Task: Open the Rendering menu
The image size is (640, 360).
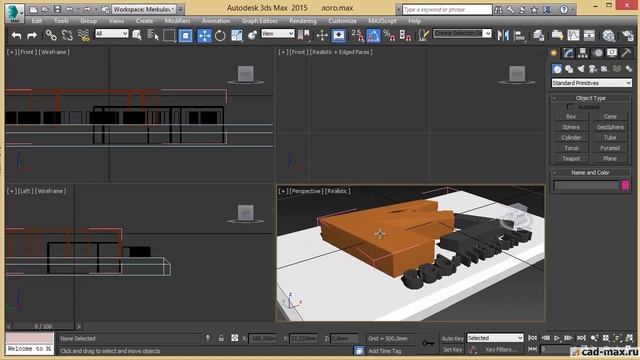Action: [x=303, y=21]
